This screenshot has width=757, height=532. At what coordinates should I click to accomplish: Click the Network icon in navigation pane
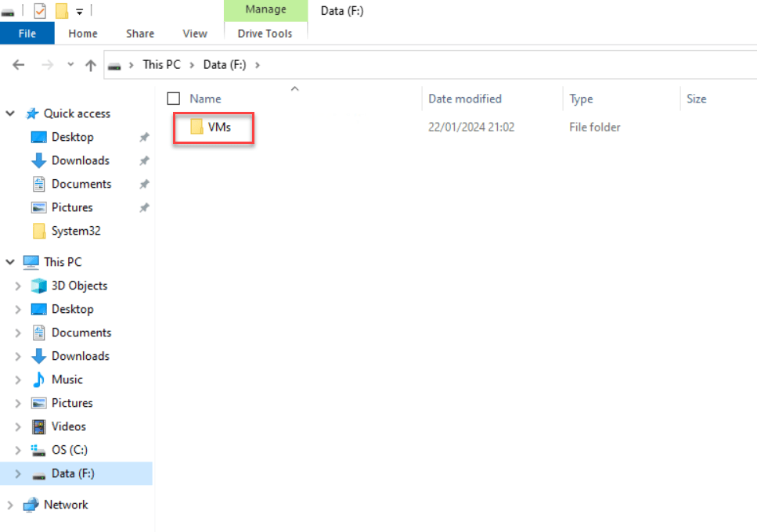point(31,505)
